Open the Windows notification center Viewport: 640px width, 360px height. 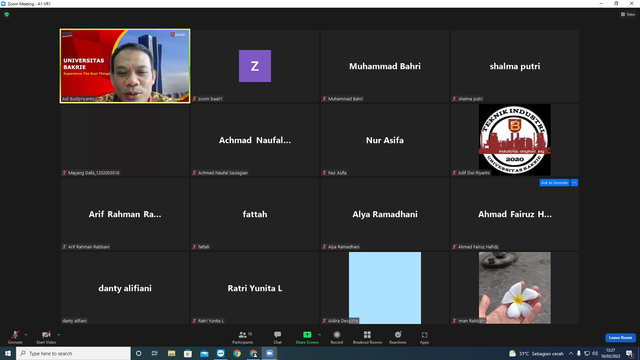click(630, 353)
